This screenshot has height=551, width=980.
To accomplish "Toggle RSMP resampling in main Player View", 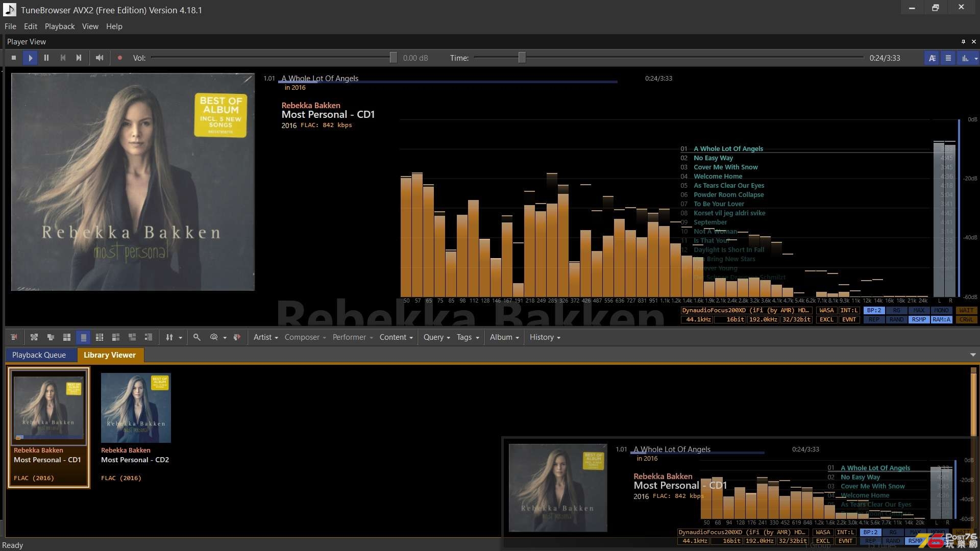I will pyautogui.click(x=919, y=319).
